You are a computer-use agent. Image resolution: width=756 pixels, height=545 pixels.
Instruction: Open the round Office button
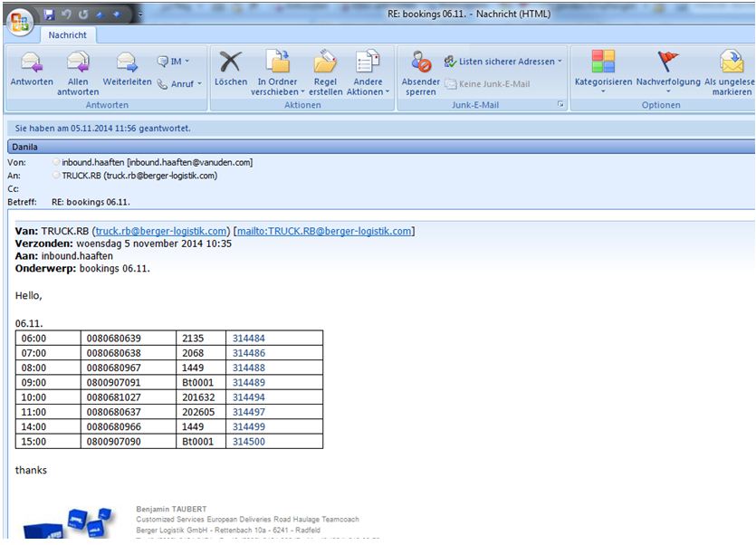[20, 22]
